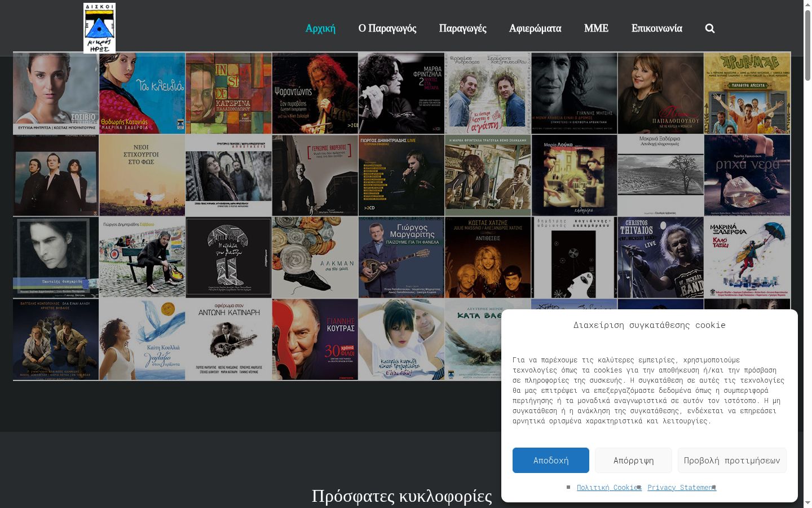Open the Ψαραντώνης album cover
812x508 pixels.
click(315, 93)
